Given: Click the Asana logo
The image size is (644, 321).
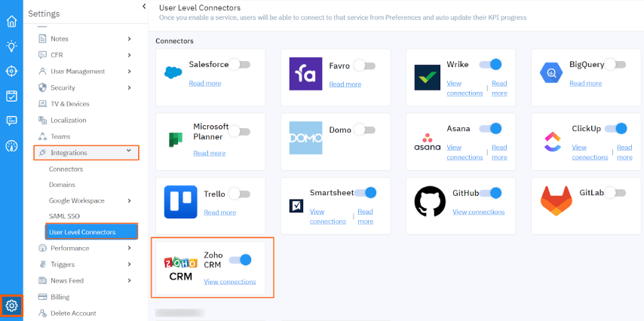Looking at the screenshot, I should (427, 142).
